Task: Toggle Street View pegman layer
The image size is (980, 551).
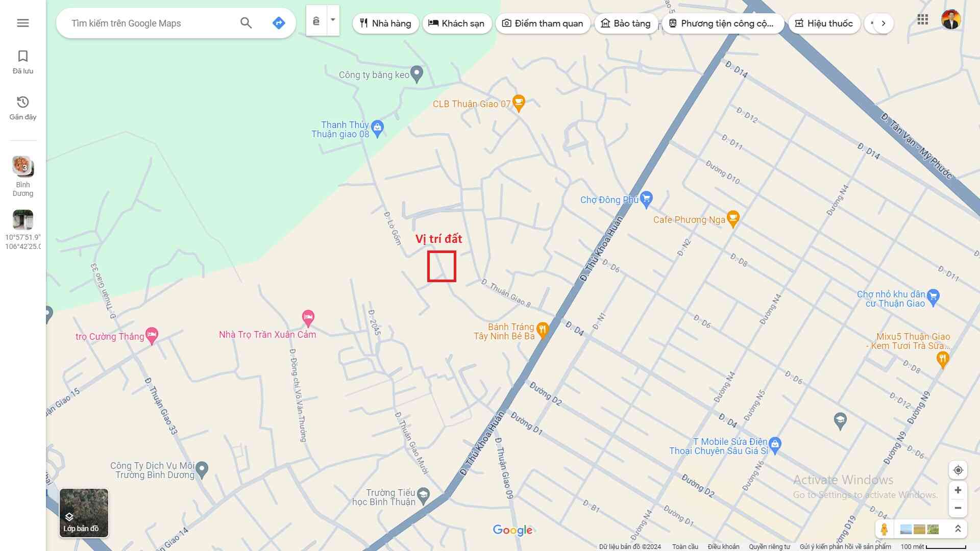Action: pos(885,529)
